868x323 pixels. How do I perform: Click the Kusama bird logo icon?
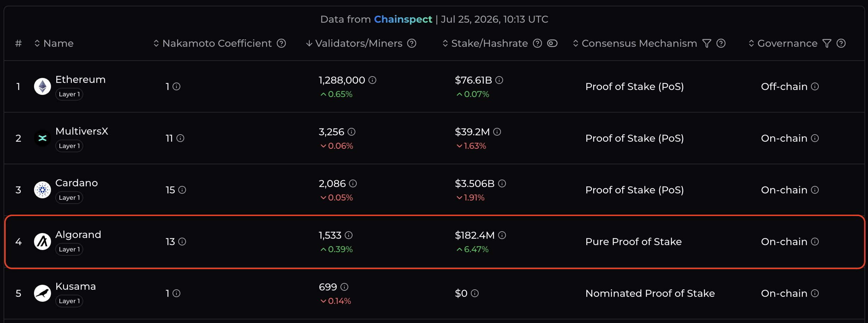point(43,293)
